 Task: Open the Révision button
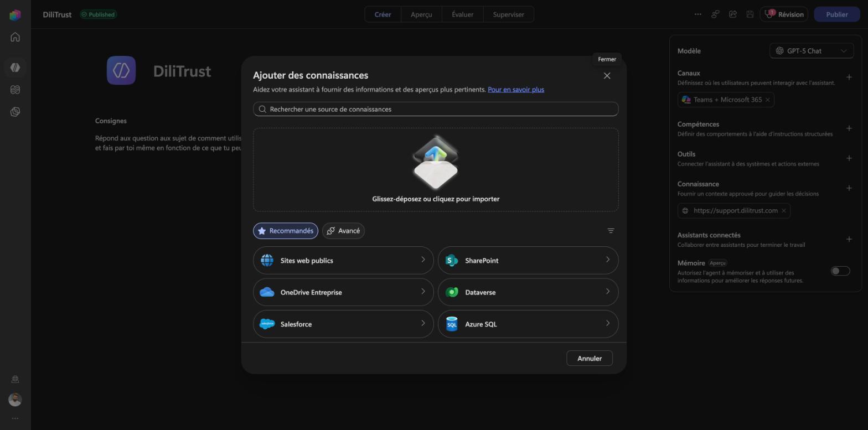[x=784, y=14]
